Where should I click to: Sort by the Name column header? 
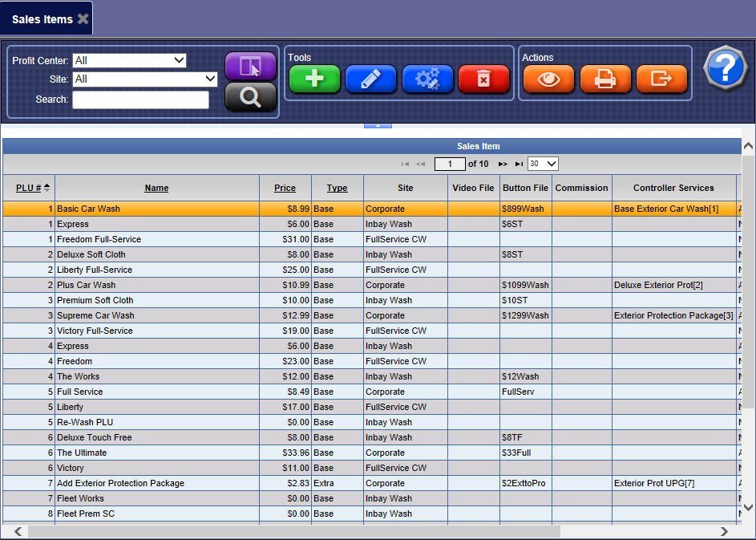coord(156,188)
